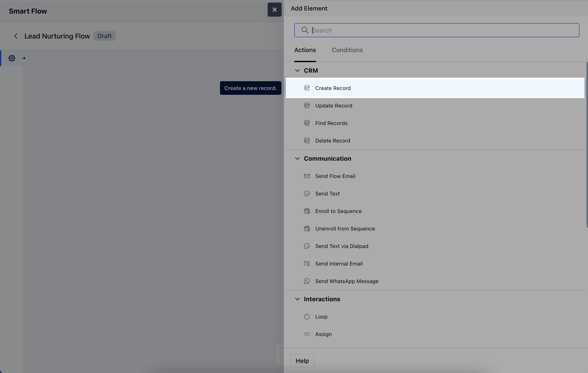Click the Update Record database icon
Image resolution: width=588 pixels, height=373 pixels.
click(x=307, y=106)
